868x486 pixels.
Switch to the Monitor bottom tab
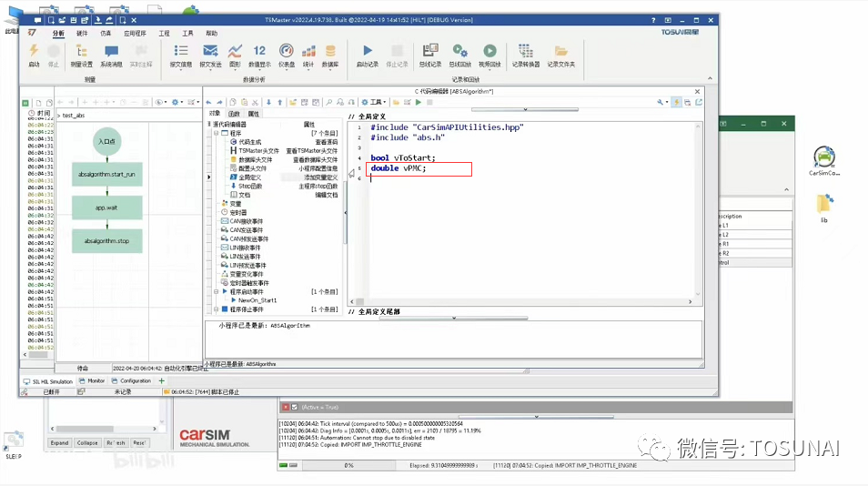coord(92,380)
